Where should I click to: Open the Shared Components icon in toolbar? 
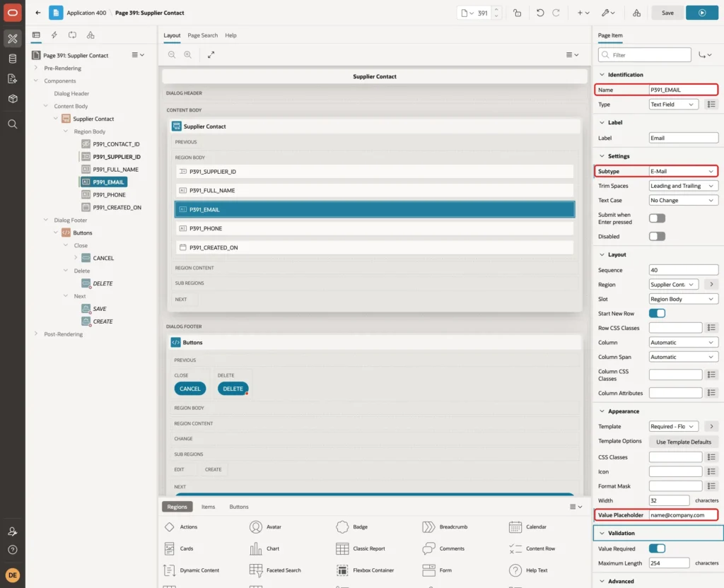click(x=637, y=13)
